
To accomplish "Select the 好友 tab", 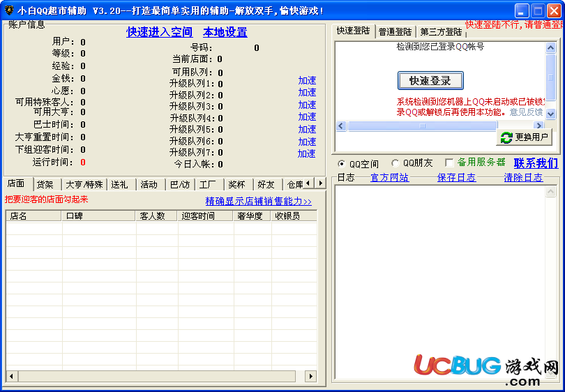I will tap(268, 185).
